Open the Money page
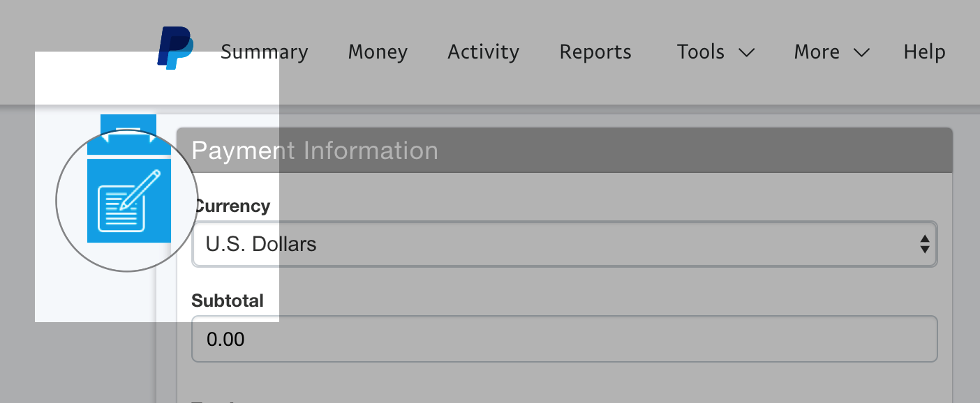 (378, 52)
